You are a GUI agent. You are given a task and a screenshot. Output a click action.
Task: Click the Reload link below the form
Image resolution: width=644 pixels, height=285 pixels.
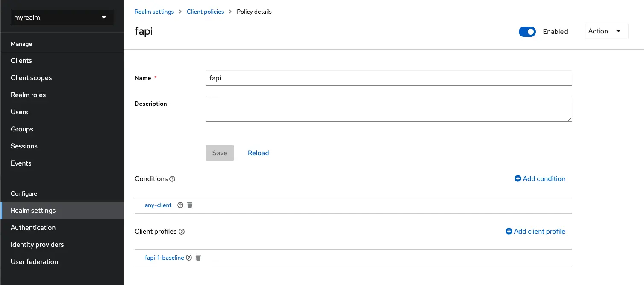[x=258, y=153]
